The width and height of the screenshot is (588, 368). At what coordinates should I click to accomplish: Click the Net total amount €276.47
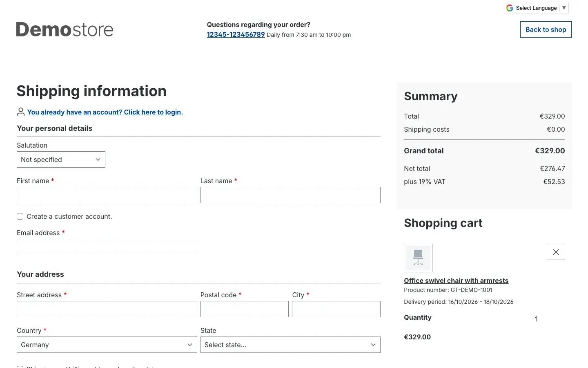552,168
